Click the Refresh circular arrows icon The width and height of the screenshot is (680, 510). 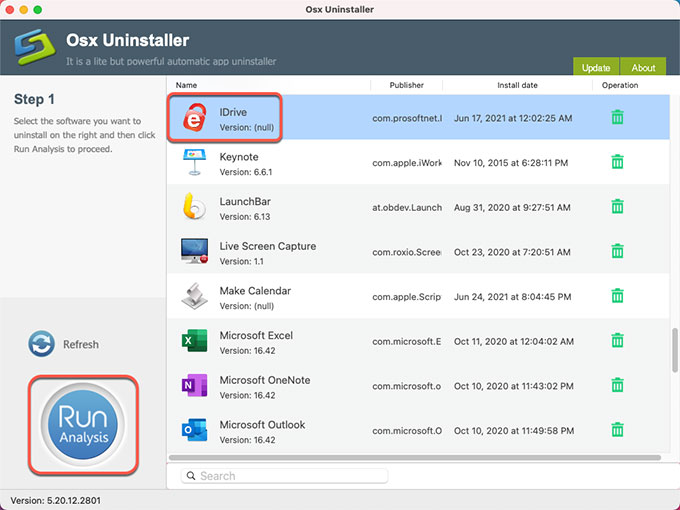pyautogui.click(x=41, y=344)
